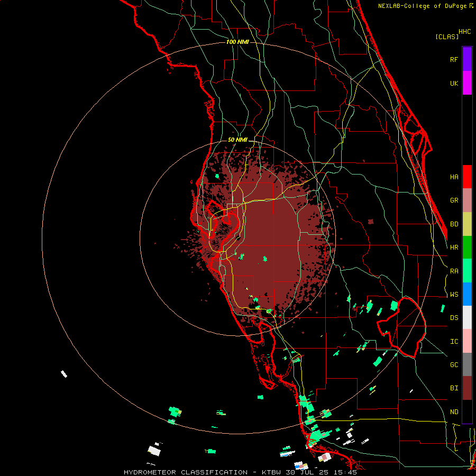476x476 pixels.
Task: Click the '50 NMI' range ring label
Action: click(237, 140)
